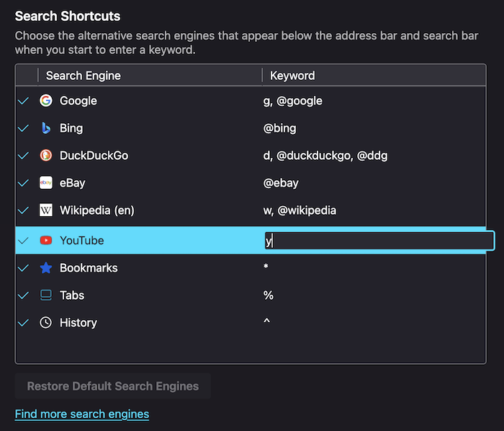Image resolution: width=504 pixels, height=431 pixels.
Task: Click the DuckDuckGo logo icon
Action: 46,156
